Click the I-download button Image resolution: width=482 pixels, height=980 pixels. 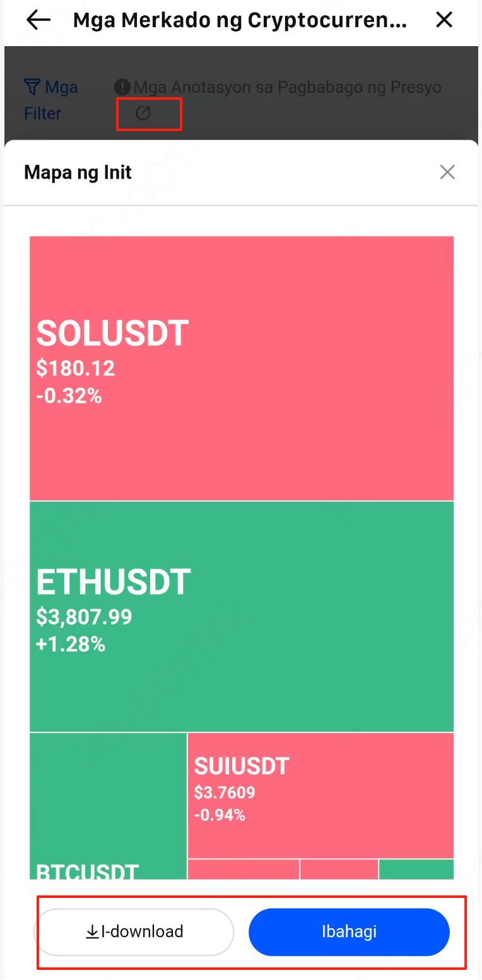134,931
